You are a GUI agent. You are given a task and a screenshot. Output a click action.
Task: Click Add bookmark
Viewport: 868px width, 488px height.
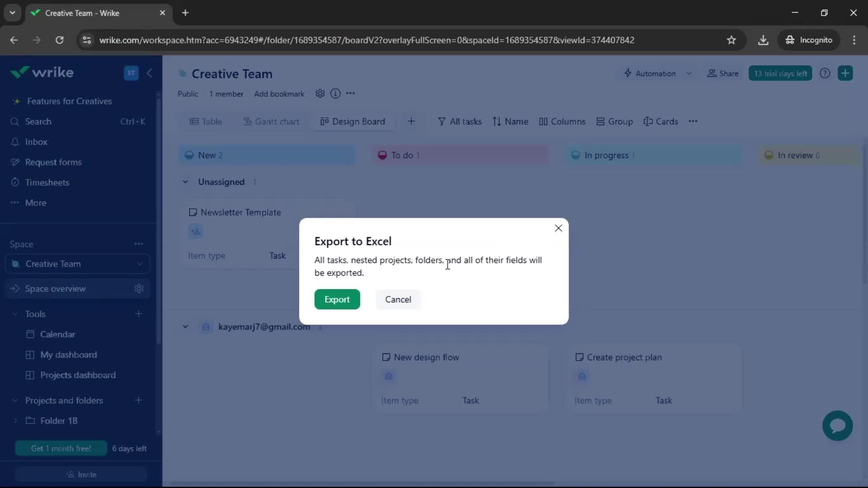click(279, 94)
